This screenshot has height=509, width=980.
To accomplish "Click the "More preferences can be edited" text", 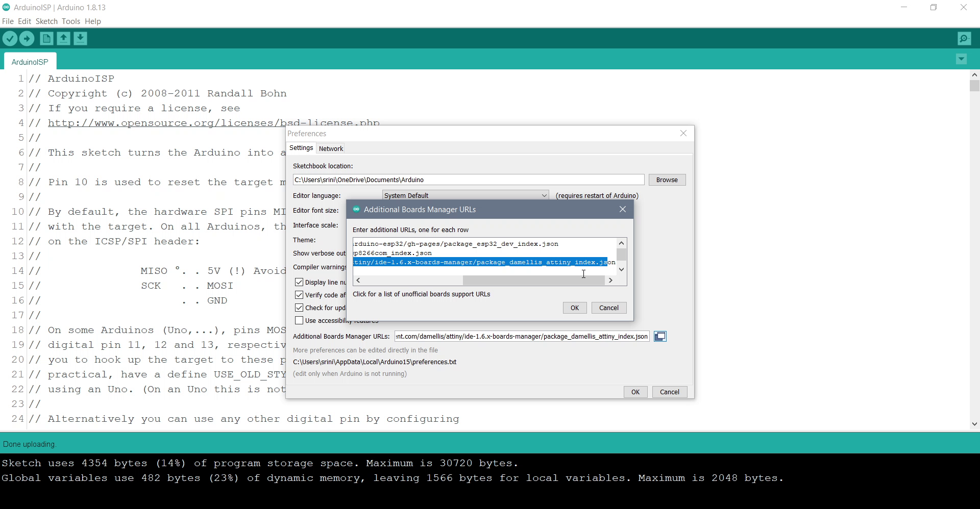I will coord(365,350).
